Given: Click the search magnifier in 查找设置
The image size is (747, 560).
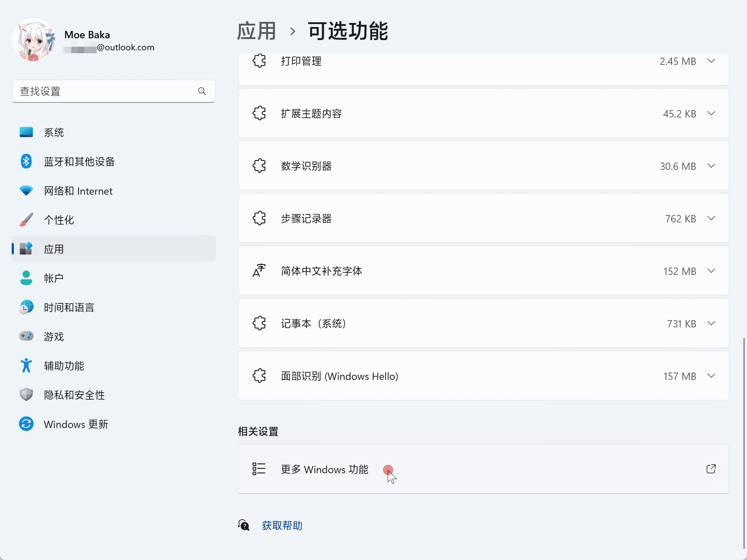Looking at the screenshot, I should click(x=202, y=91).
